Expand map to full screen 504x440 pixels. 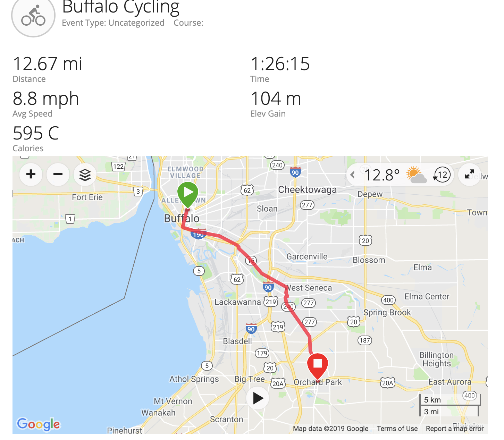pyautogui.click(x=469, y=174)
